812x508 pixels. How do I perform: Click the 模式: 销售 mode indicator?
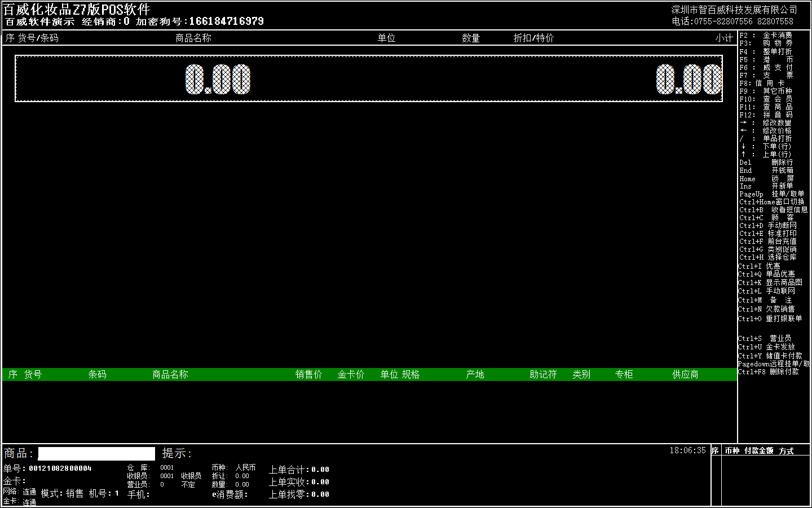(x=62, y=493)
